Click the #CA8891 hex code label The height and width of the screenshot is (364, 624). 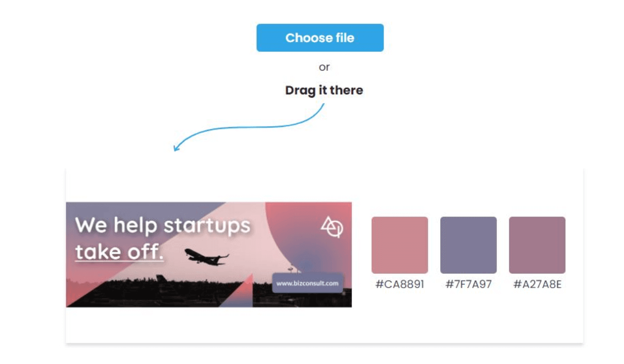[x=400, y=283]
